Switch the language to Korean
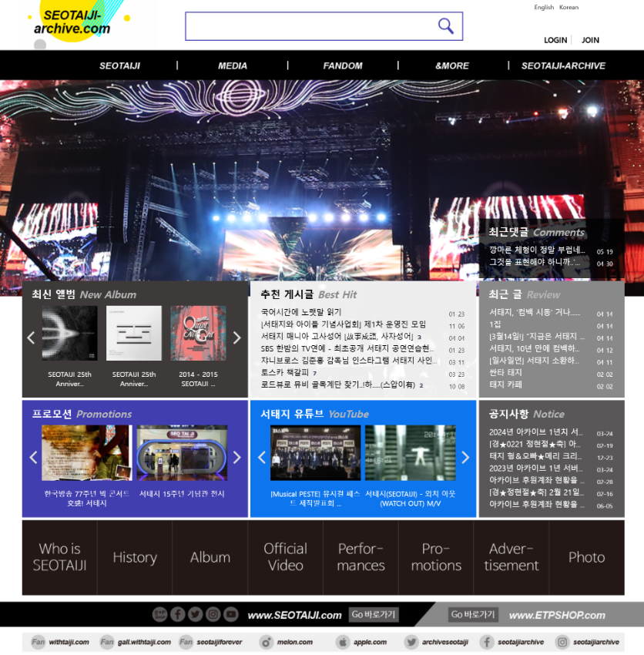Viewport: 644px width, 655px height. coord(569,8)
